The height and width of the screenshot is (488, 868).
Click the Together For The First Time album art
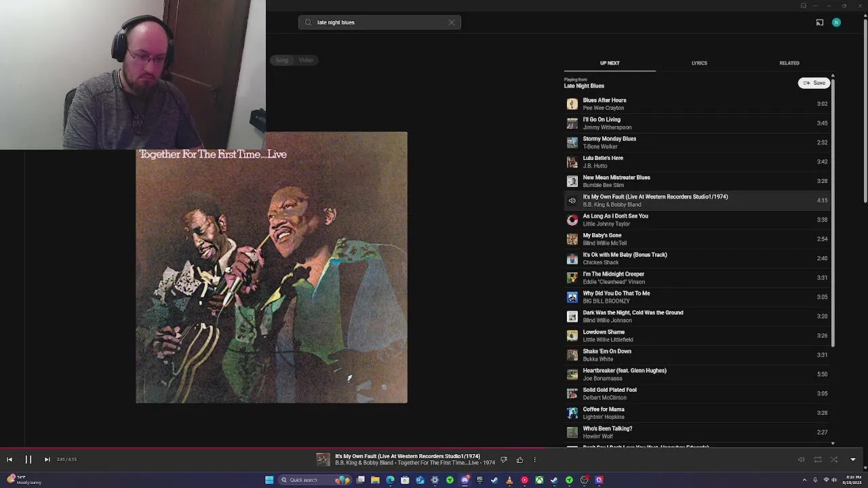271,268
